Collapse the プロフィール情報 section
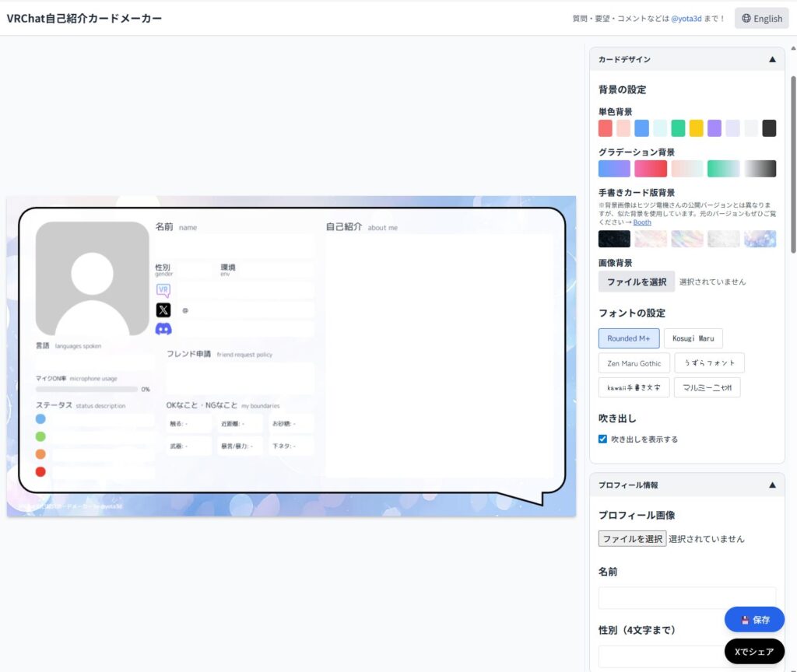Image resolution: width=797 pixels, height=672 pixels. click(x=772, y=485)
